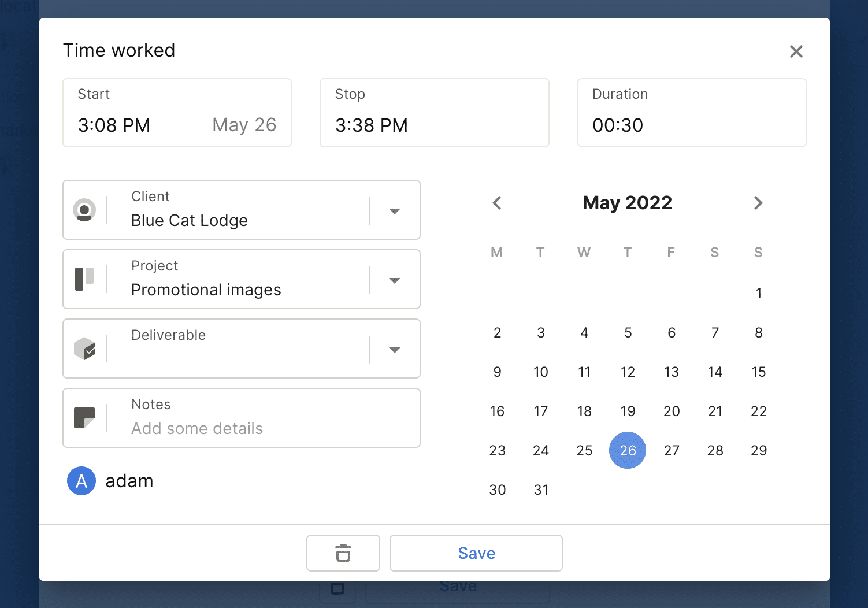Go to previous month with left chevron
This screenshot has height=608, width=868.
[497, 203]
